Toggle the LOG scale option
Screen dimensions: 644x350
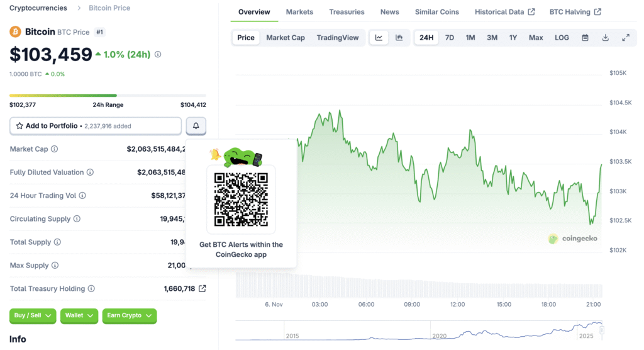(x=562, y=38)
